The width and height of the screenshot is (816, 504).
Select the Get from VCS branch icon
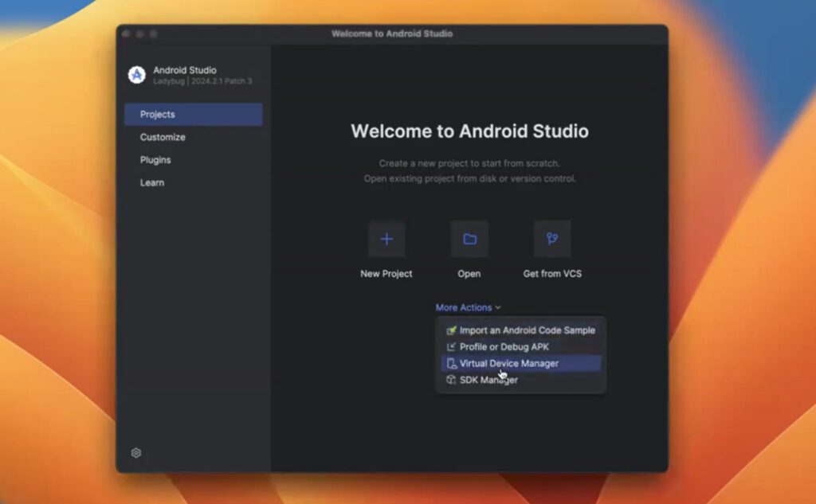552,239
